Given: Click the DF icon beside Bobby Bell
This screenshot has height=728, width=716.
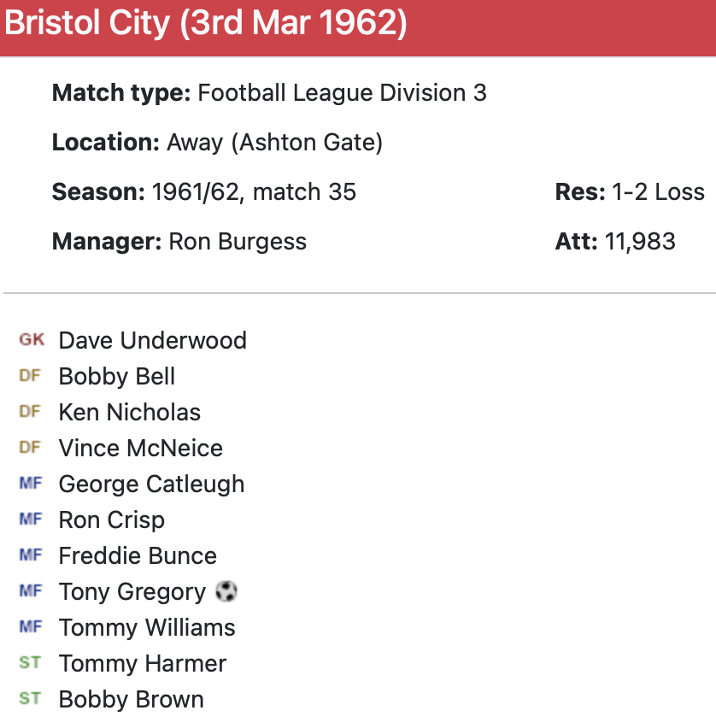Looking at the screenshot, I should 30,376.
